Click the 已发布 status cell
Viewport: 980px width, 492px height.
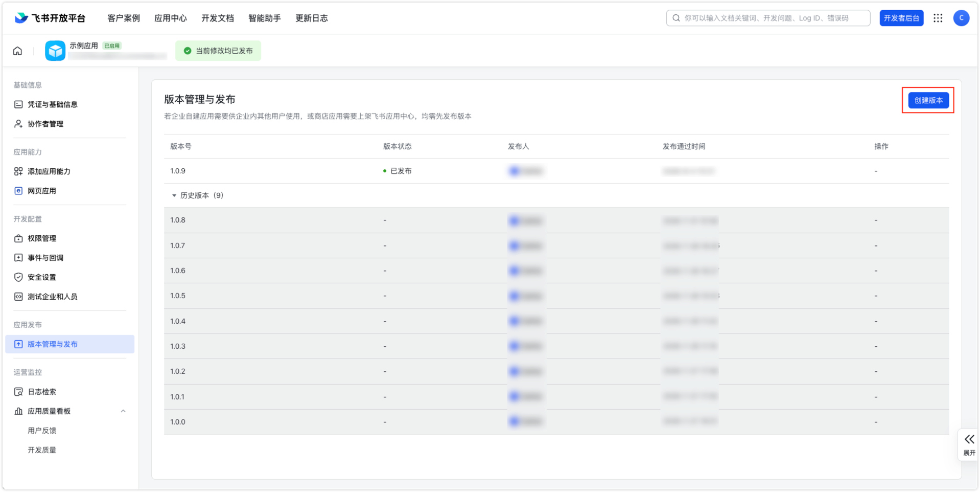point(398,171)
